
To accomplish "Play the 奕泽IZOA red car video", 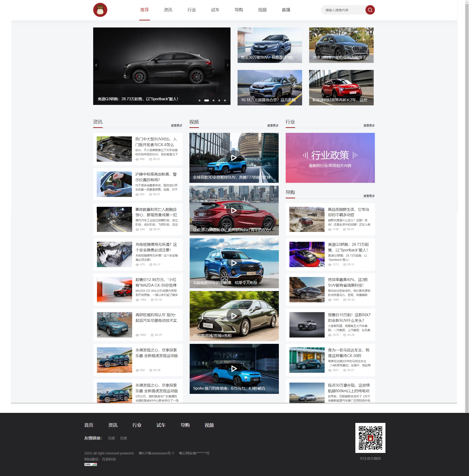I will pos(234,211).
